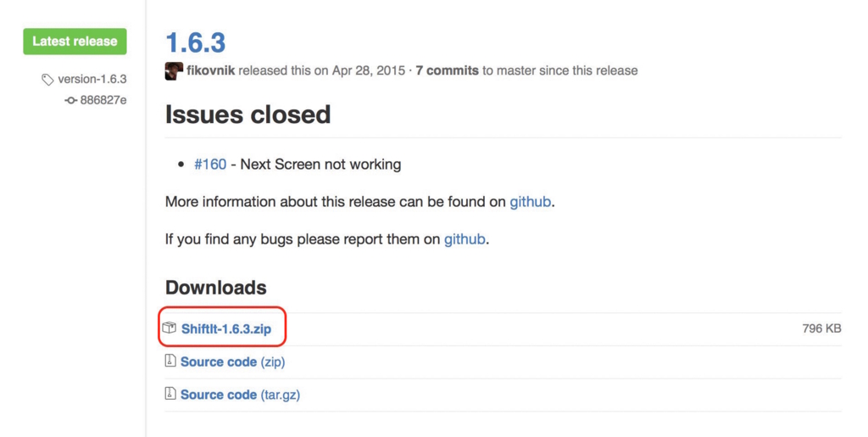
Task: Click the commit icon beside 886827e
Action: [70, 101]
